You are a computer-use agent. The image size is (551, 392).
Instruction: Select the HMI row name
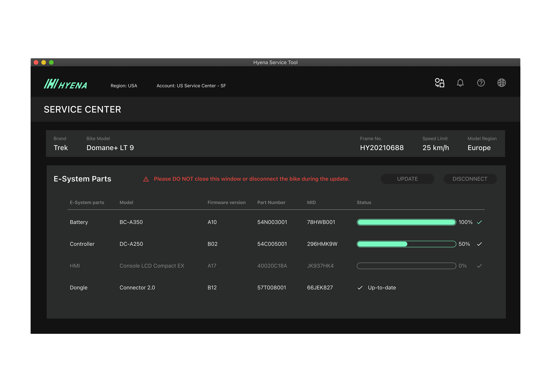[75, 266]
